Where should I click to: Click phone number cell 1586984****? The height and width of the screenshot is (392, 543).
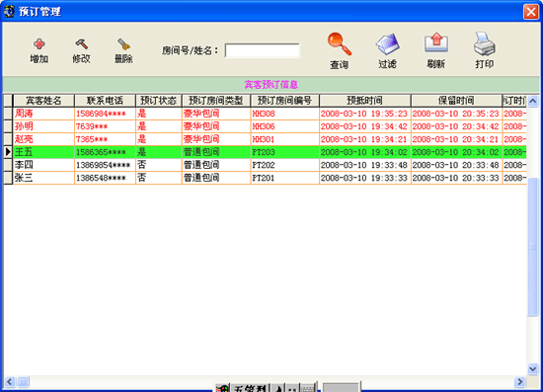click(105, 114)
